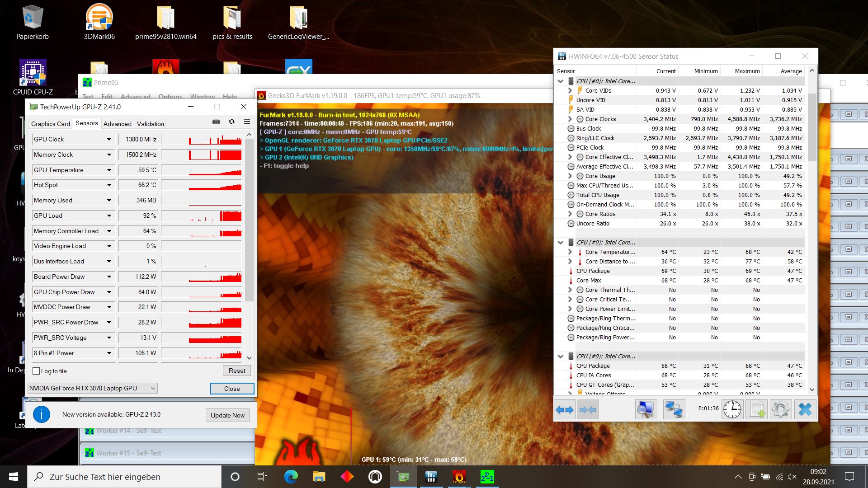Open the GPU selection combo box
This screenshot has width=868, height=488.
click(x=93, y=388)
